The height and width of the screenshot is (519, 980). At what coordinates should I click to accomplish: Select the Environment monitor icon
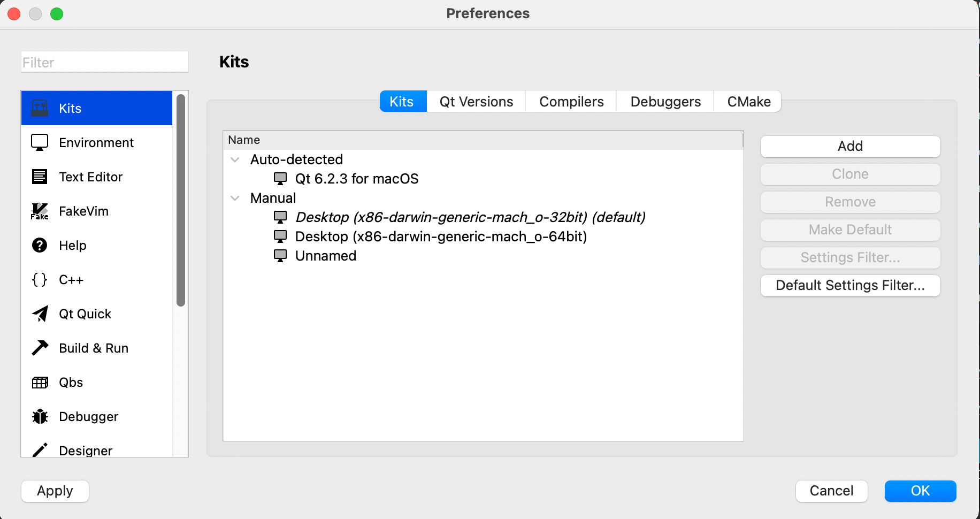coord(40,143)
